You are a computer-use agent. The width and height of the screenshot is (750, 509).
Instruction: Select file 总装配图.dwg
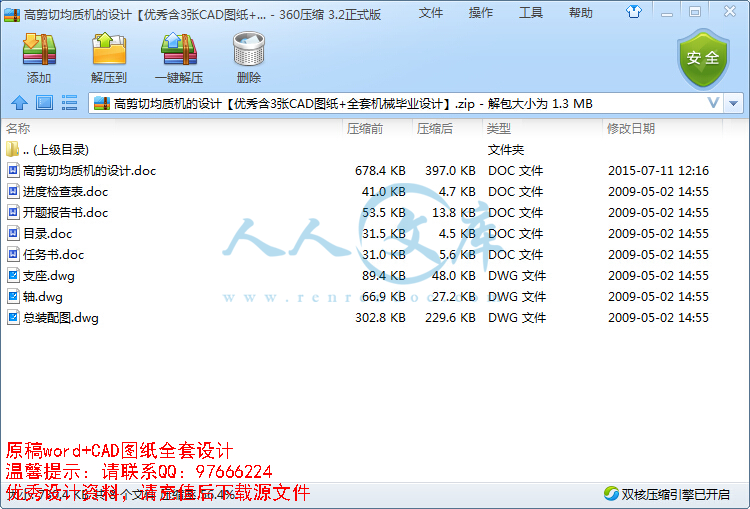[375, 318]
